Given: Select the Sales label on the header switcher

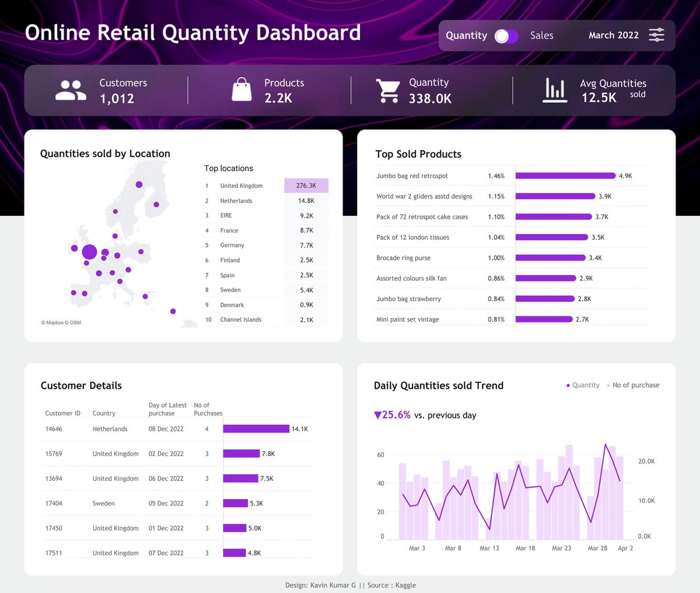Looking at the screenshot, I should pos(541,36).
